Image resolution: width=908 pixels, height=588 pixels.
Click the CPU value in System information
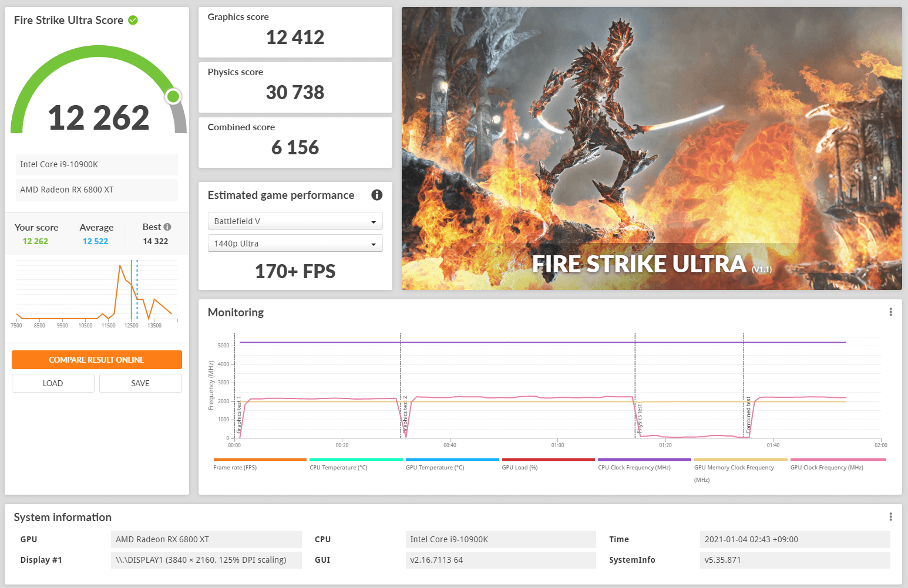pyautogui.click(x=500, y=539)
